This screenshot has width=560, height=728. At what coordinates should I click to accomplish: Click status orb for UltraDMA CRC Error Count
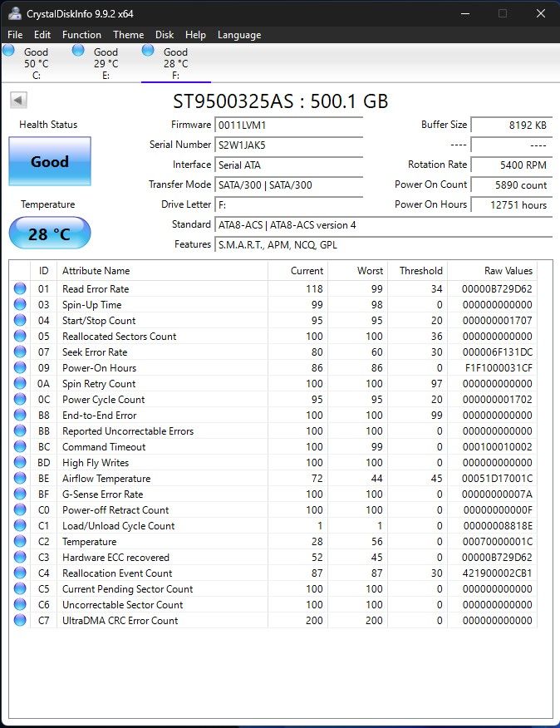point(20,620)
